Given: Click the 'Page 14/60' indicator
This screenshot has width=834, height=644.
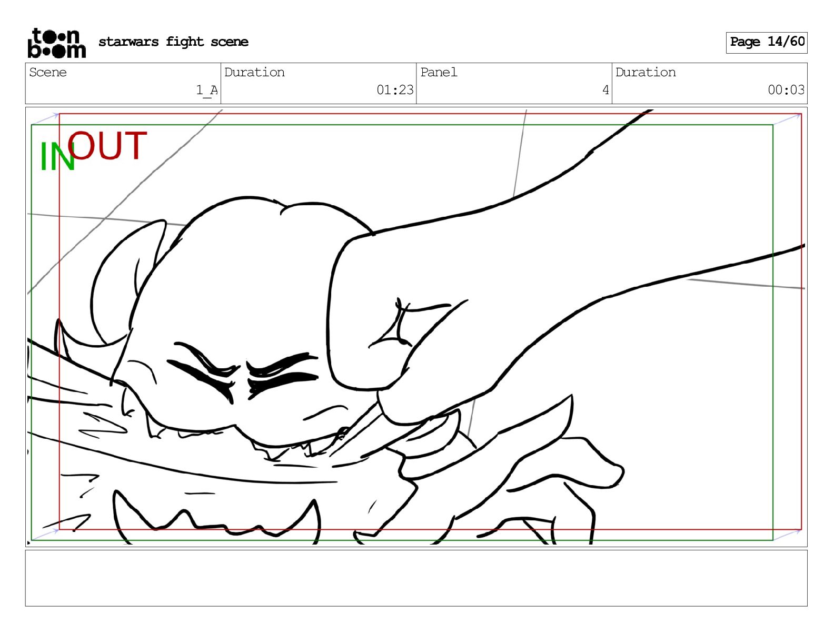Looking at the screenshot, I should [767, 42].
